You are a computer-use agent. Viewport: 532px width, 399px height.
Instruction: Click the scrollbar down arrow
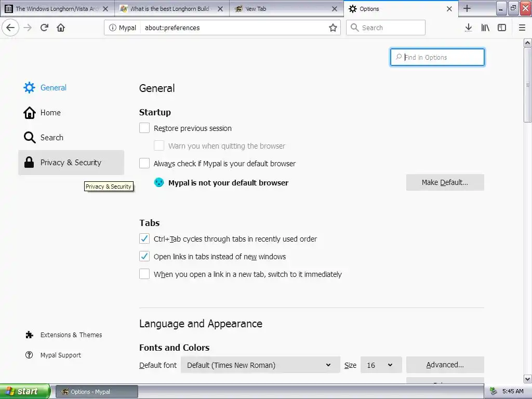click(x=528, y=379)
